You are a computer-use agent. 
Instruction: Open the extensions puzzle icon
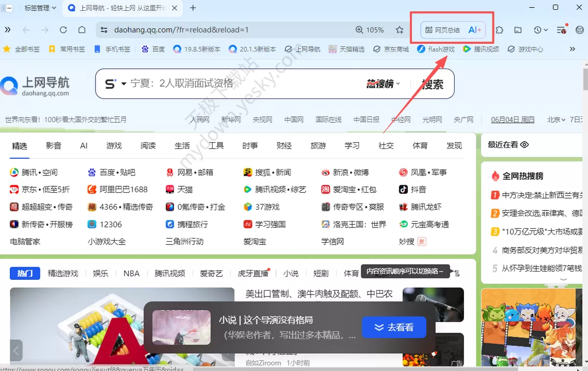[500, 30]
